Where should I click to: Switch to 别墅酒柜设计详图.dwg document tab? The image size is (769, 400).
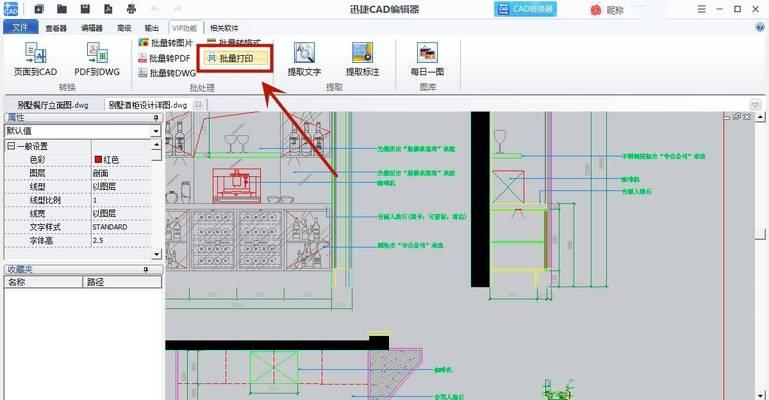coord(148,105)
